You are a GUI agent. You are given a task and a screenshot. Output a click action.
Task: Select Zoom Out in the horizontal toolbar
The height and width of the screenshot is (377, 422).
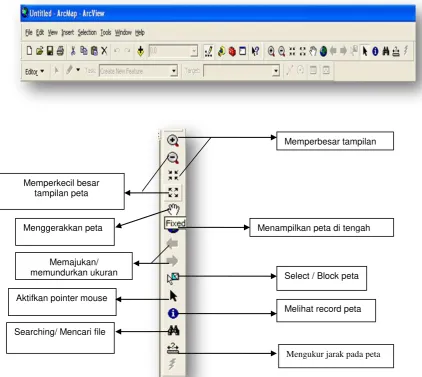click(282, 51)
